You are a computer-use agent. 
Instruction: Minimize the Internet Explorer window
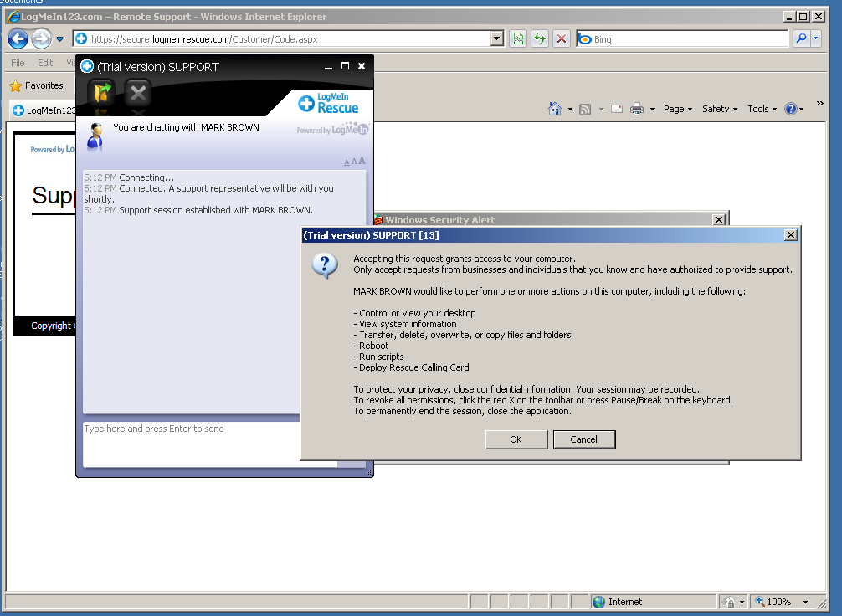point(788,17)
